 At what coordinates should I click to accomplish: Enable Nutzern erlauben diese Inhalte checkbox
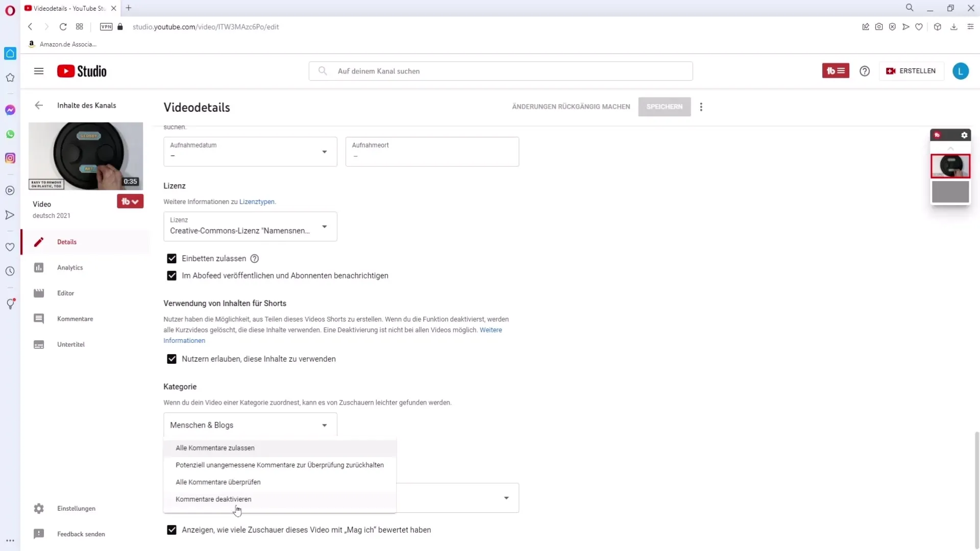pyautogui.click(x=171, y=359)
